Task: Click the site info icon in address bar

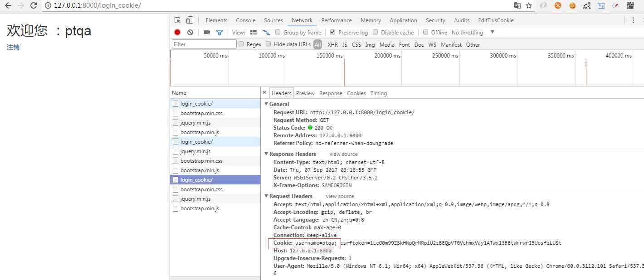Action: click(48, 5)
